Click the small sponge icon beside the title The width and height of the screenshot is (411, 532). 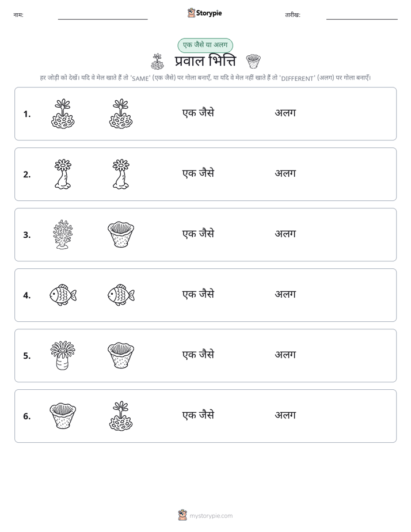coord(253,62)
